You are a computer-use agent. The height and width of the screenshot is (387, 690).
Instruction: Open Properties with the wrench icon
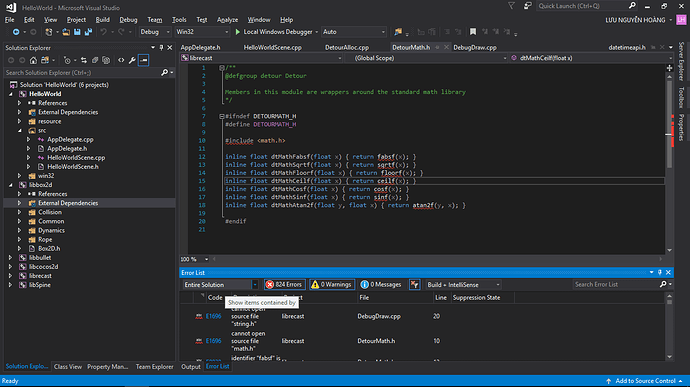click(x=132, y=60)
